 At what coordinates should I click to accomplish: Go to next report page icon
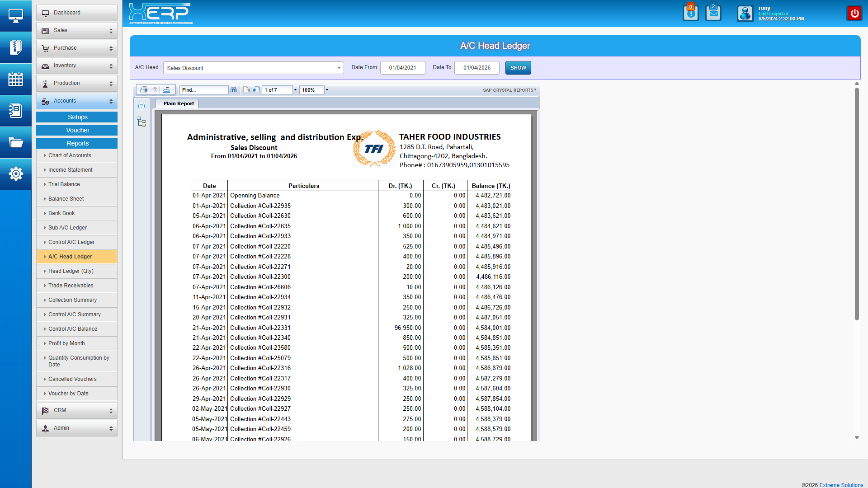click(x=256, y=90)
